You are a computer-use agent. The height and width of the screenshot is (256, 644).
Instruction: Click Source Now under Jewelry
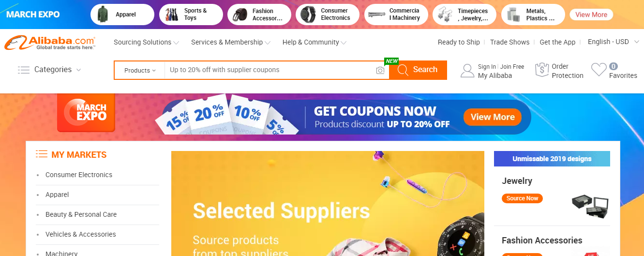[522, 198]
